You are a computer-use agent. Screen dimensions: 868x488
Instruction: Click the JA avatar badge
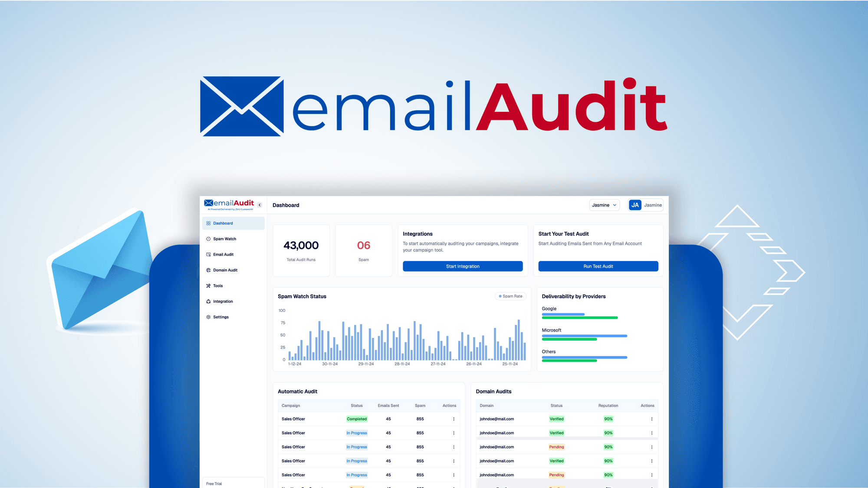[x=635, y=205]
